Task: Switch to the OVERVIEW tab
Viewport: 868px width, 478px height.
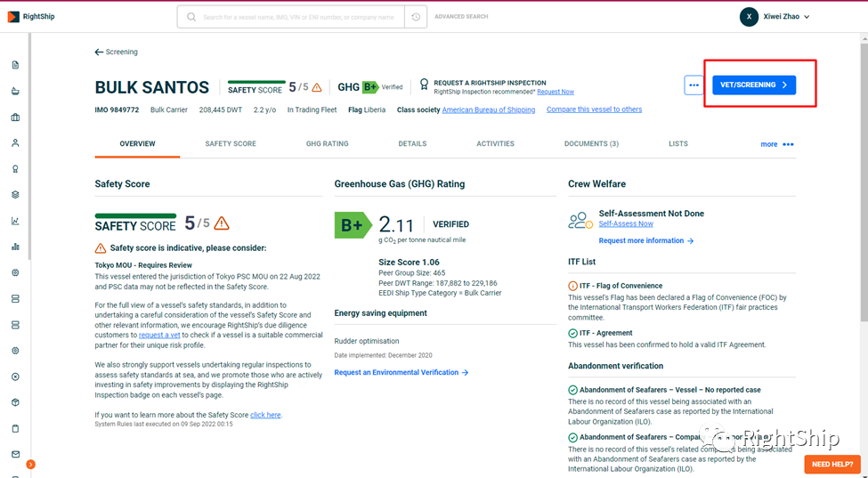Action: tap(137, 144)
